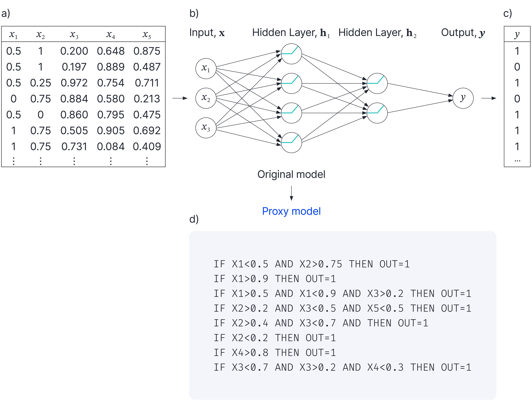The height and width of the screenshot is (406, 532).
Task: Select table cell 0.200
Action: [x=74, y=51]
